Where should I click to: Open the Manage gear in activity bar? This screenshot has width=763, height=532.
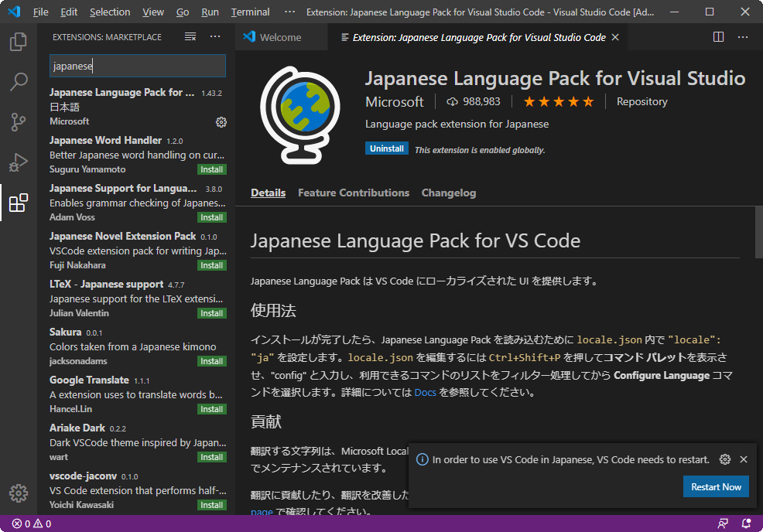(x=19, y=493)
